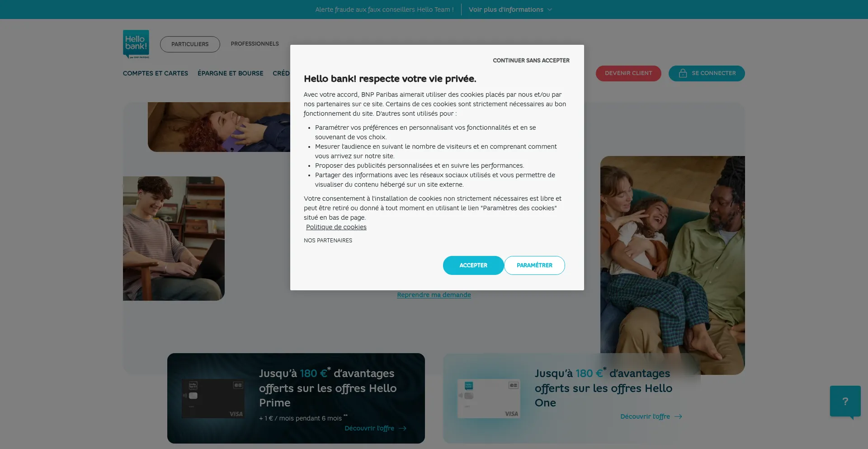The height and width of the screenshot is (449, 868).
Task: Follow the Reprendre ma demande link
Action: click(434, 295)
